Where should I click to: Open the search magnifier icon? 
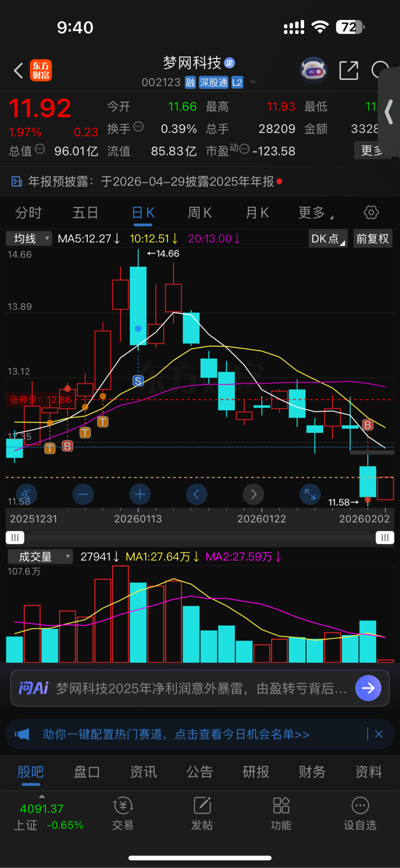pos(380,70)
